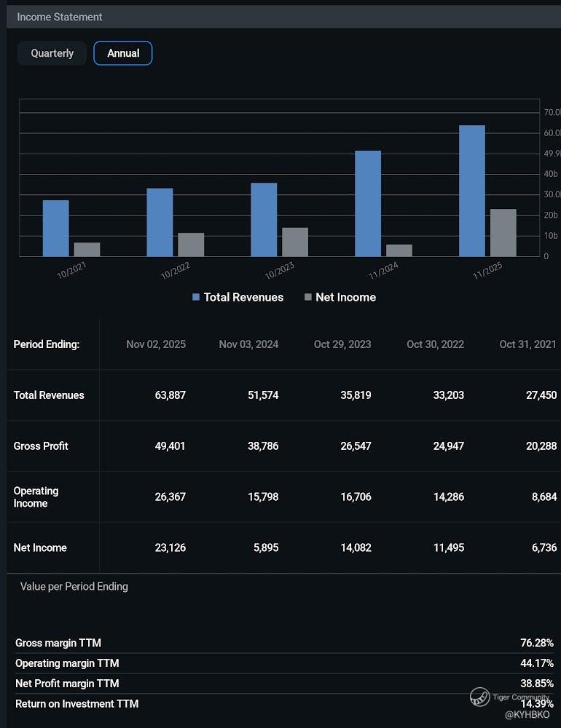Click the 10/2022 grey net income bar
561x728 pixels.
pos(191,245)
